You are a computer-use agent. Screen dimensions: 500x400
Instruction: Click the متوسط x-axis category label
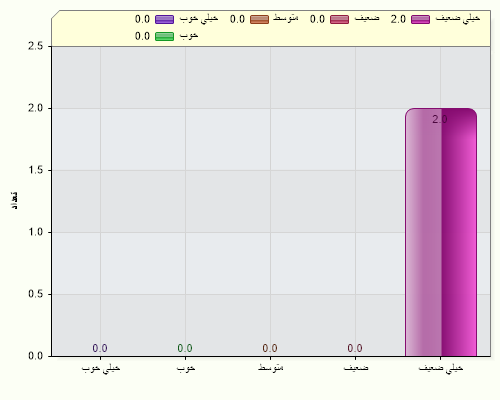pyautogui.click(x=271, y=367)
